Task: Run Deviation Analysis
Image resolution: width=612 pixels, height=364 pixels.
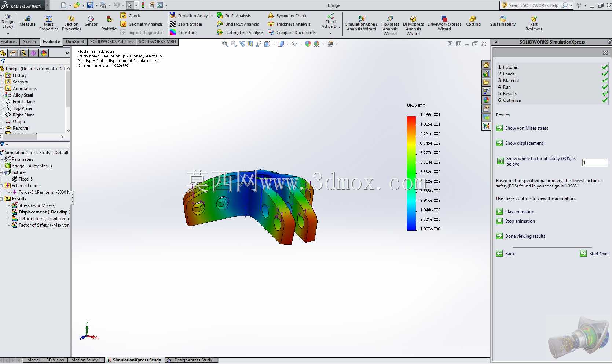Action: coord(191,16)
